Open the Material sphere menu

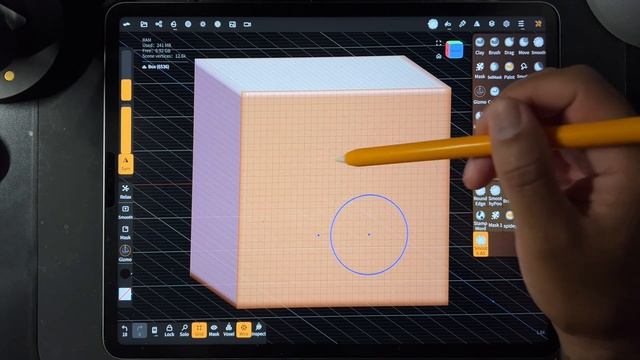(188, 24)
